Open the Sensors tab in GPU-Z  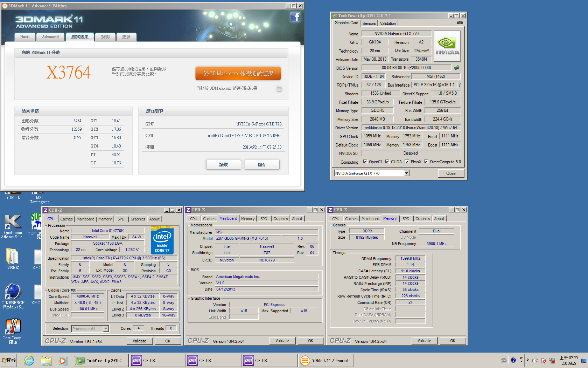pos(369,23)
